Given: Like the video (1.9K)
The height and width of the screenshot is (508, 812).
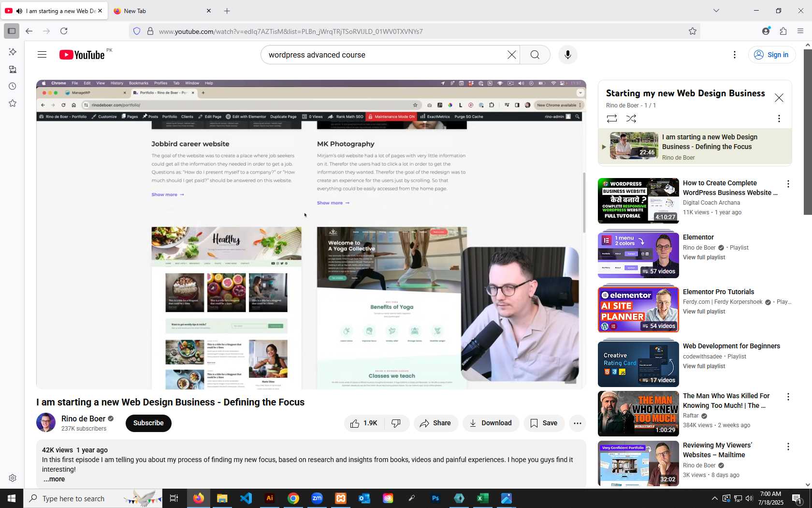Looking at the screenshot, I should point(364,423).
